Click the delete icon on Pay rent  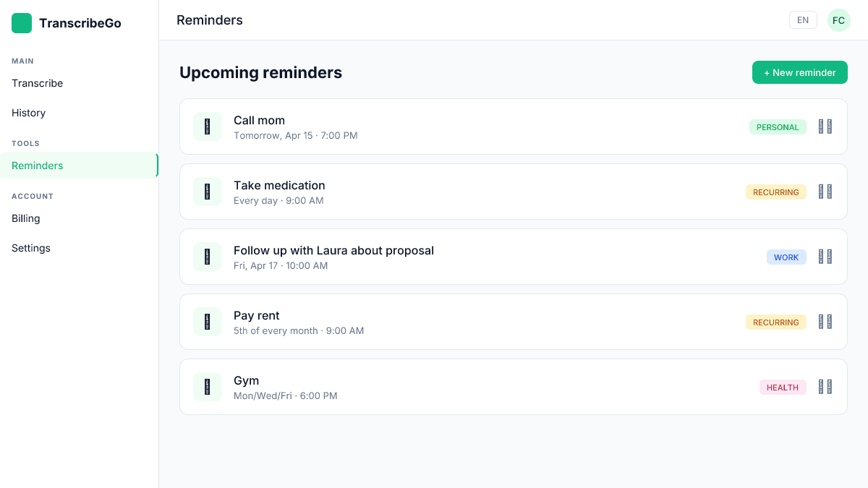(829, 322)
